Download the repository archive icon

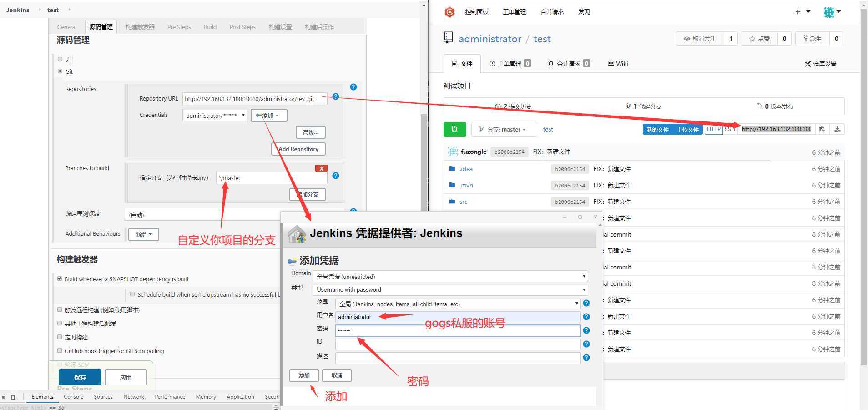click(837, 129)
